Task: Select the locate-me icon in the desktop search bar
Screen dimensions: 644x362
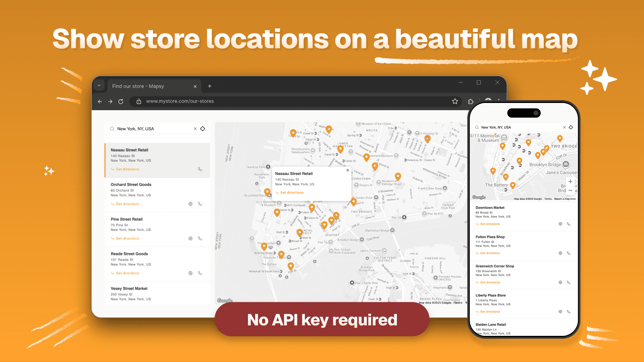Action: [x=202, y=128]
